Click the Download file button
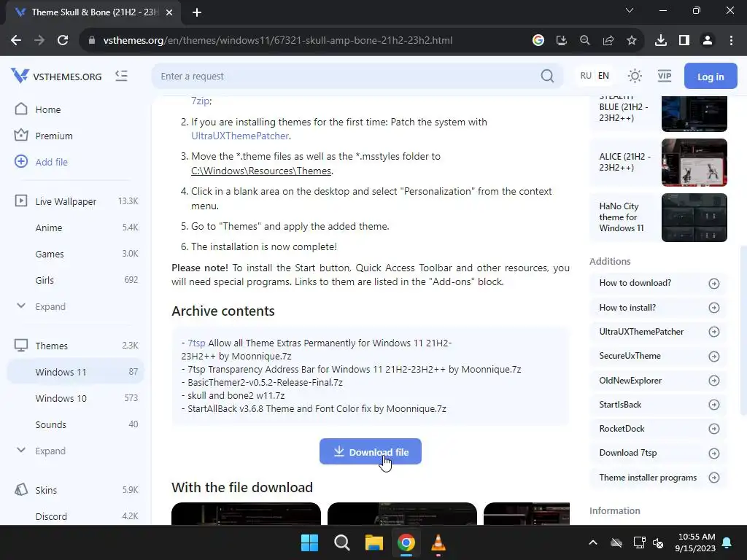This screenshot has width=747, height=560. [x=370, y=451]
